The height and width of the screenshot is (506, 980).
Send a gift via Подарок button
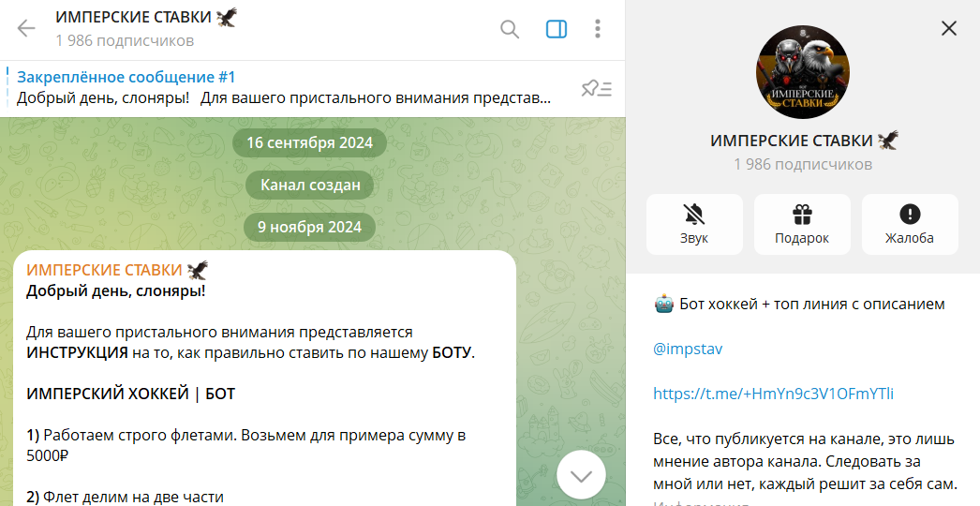click(802, 225)
